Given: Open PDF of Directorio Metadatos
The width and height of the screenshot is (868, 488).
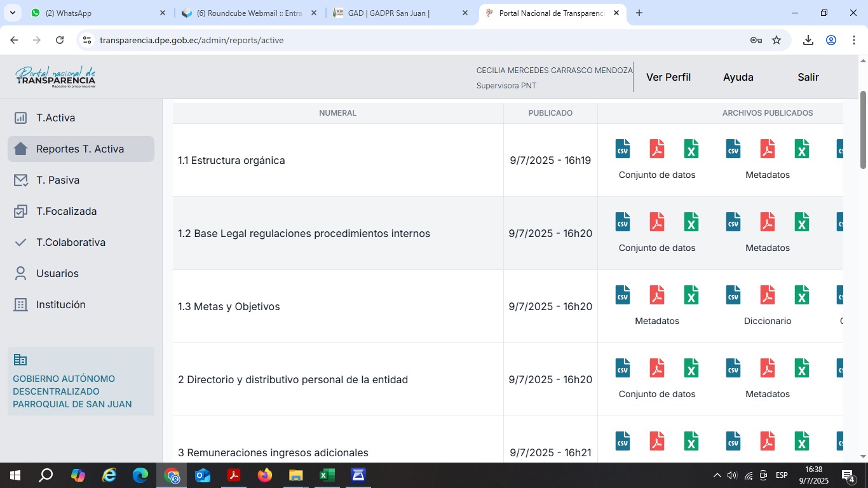Looking at the screenshot, I should pos(768,368).
